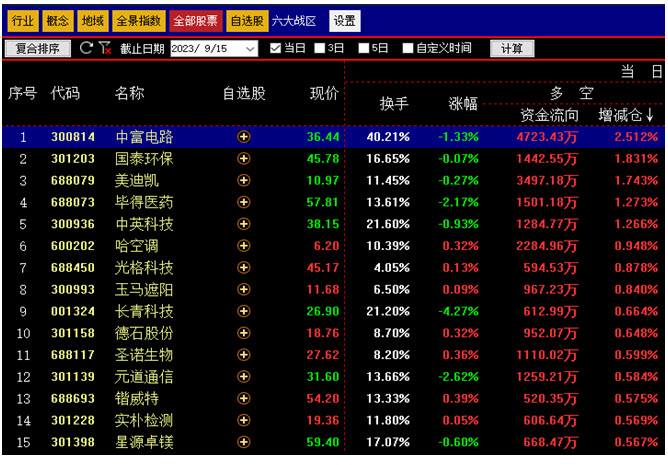Add 长青科技 to watchlist via plus icon
Screen dimensions: 668x465
(244, 311)
